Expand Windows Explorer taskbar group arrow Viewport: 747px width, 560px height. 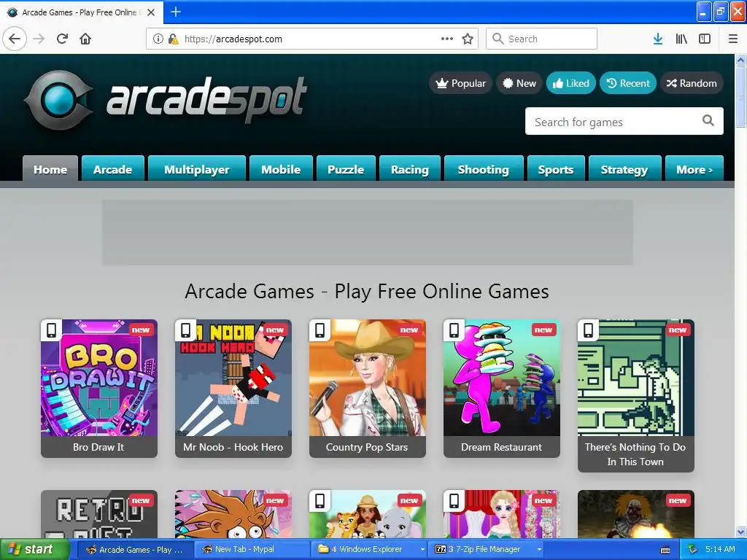[x=422, y=550]
